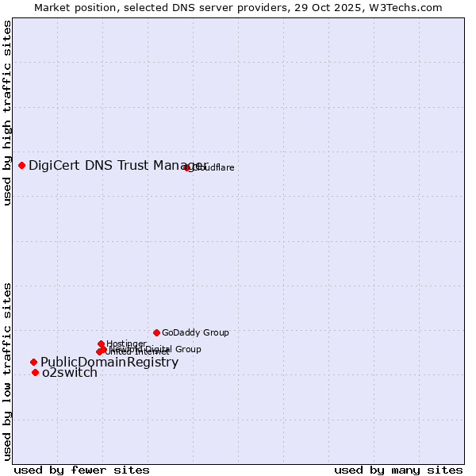Click the GoDaddy Group text label
The image size is (476, 476).
[195, 332]
